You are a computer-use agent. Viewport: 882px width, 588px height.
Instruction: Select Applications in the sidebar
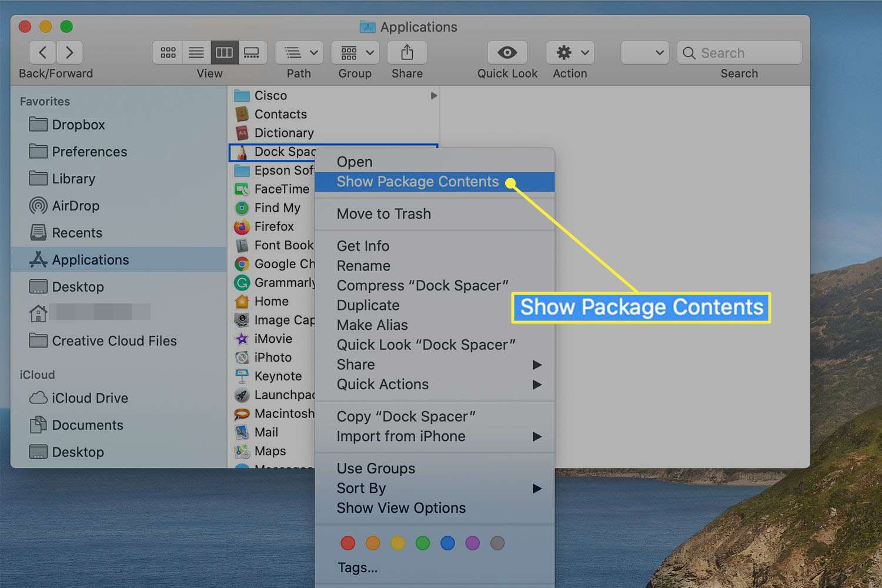(x=118, y=260)
